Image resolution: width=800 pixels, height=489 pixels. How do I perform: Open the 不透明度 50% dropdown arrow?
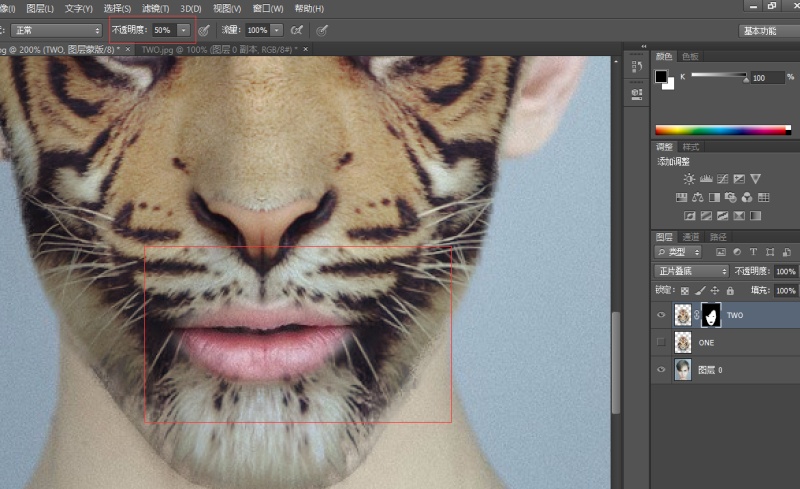[184, 31]
